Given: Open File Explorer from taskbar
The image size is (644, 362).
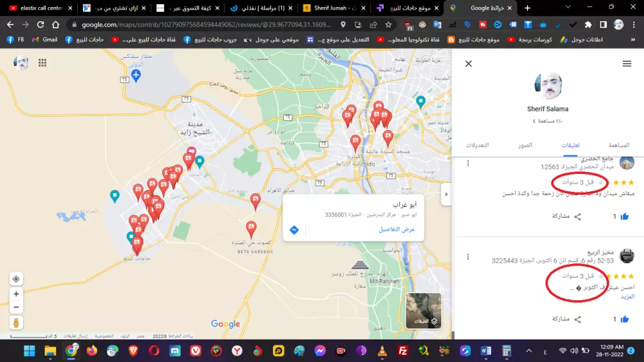Looking at the screenshot, I should click(x=50, y=350).
